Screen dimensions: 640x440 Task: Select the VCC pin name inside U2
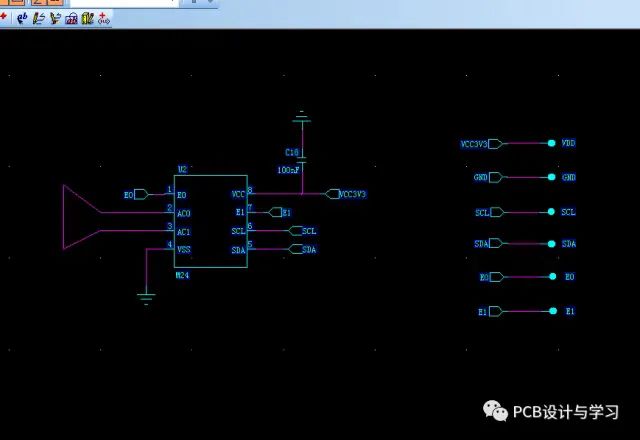(238, 194)
